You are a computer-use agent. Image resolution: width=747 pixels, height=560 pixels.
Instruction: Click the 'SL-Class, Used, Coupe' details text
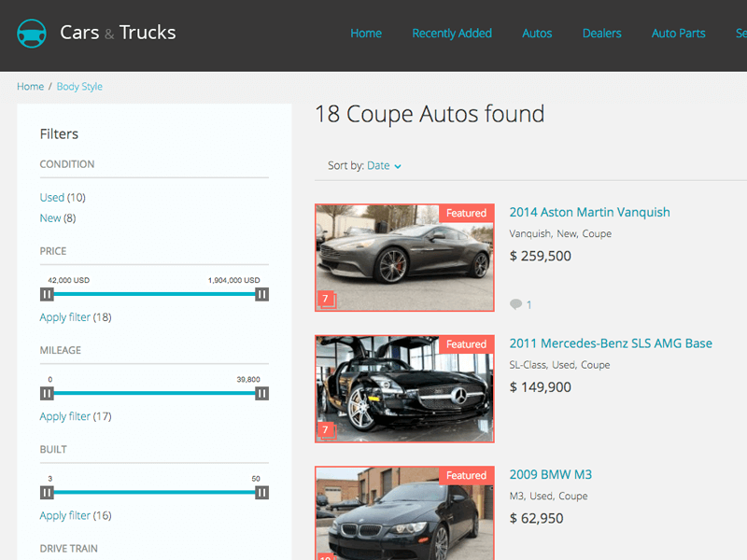(559, 365)
